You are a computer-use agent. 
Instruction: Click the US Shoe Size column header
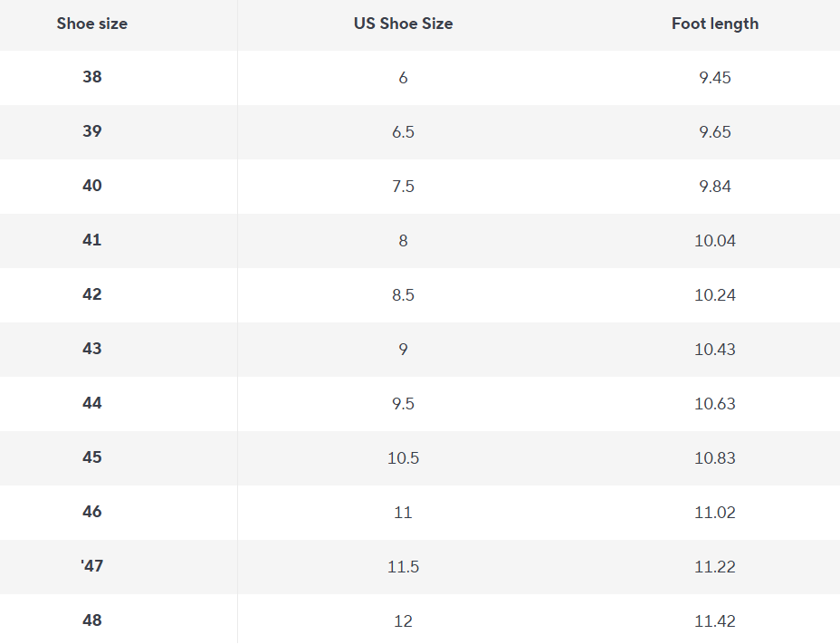(403, 24)
